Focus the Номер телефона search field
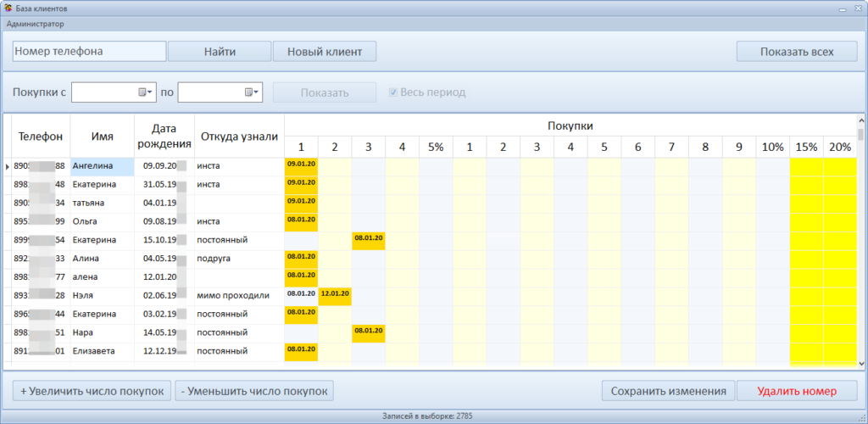Screen dimensions: 868x424 point(89,51)
